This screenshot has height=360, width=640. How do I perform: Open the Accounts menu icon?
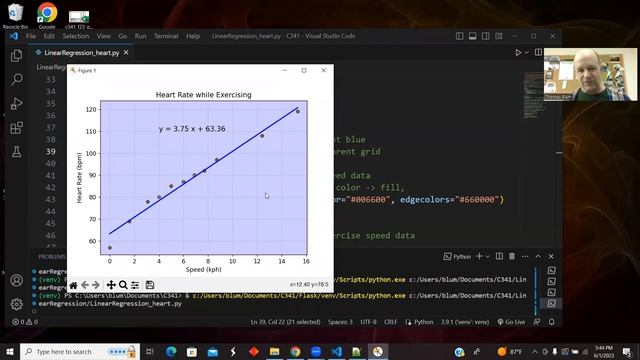click(x=16, y=280)
